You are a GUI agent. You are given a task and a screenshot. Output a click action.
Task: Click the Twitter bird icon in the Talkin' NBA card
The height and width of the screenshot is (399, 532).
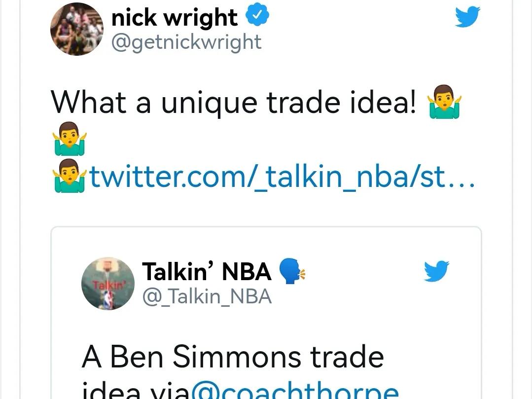pyautogui.click(x=436, y=271)
